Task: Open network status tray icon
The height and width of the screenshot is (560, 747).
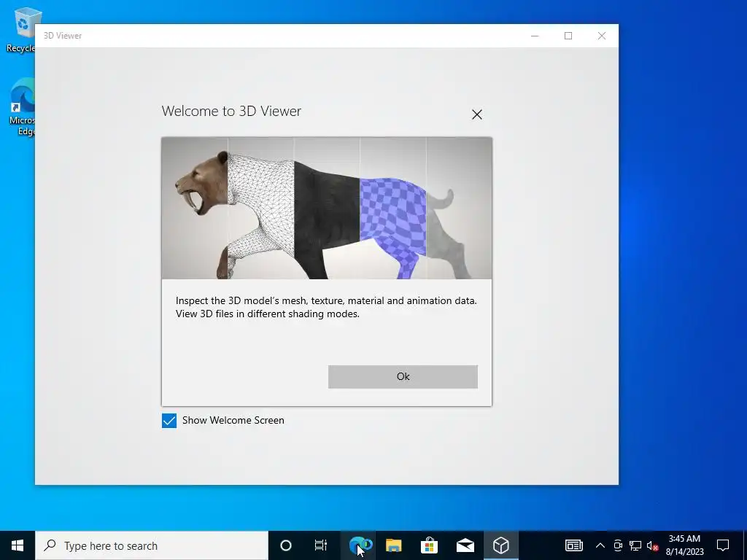Action: 635,545
